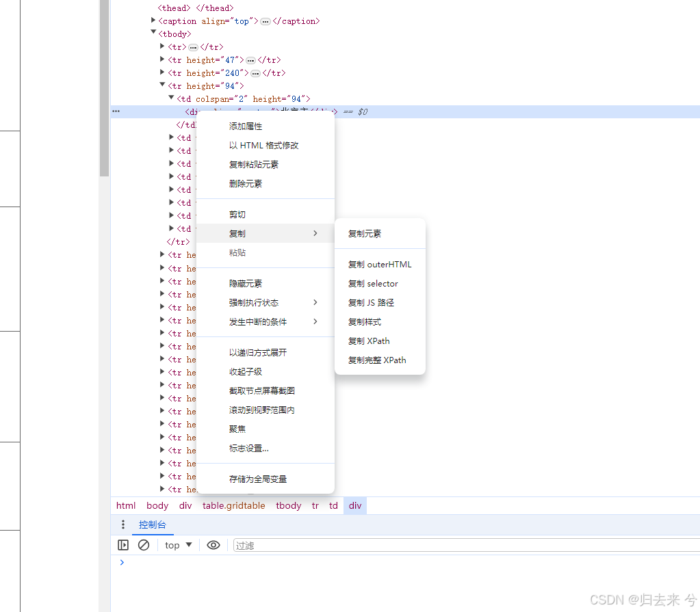
Task: Open live expression eye icon
Action: point(213,545)
